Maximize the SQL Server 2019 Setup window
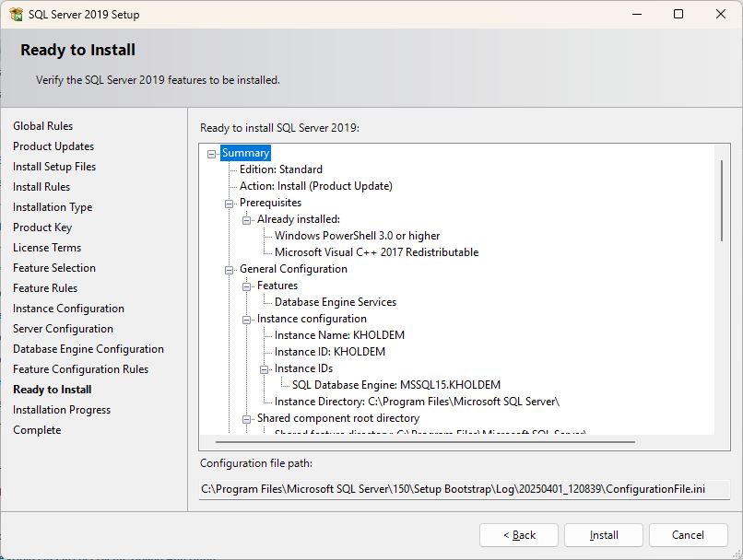 (678, 14)
